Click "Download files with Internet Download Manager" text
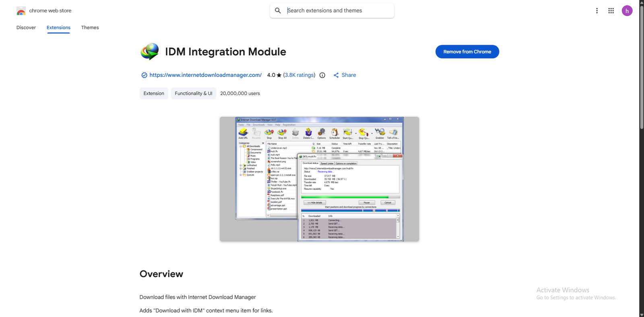 pyautogui.click(x=198, y=297)
